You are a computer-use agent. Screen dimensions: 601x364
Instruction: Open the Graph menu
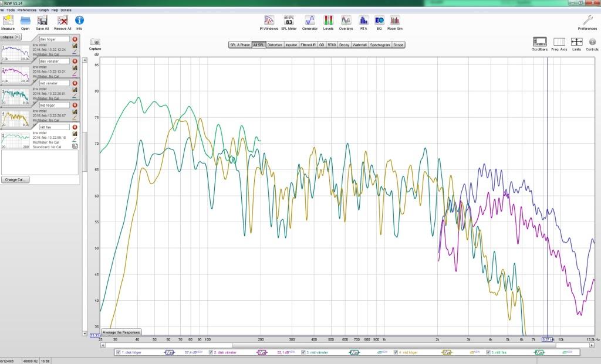[x=44, y=10]
